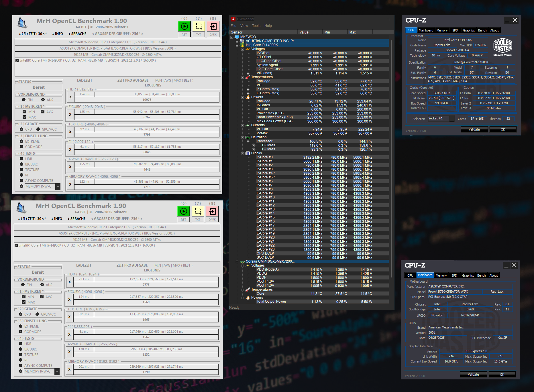
Task: Select the EXTREME setting radio button in the upper MrH window
Action: [21, 141]
